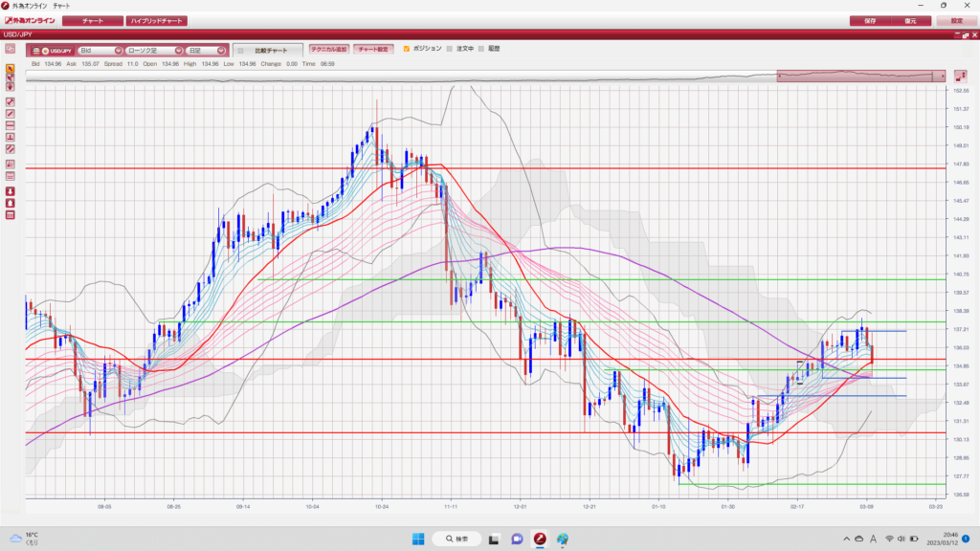Open the volume tray icon
This screenshot has width=980, height=551.
point(902,539)
